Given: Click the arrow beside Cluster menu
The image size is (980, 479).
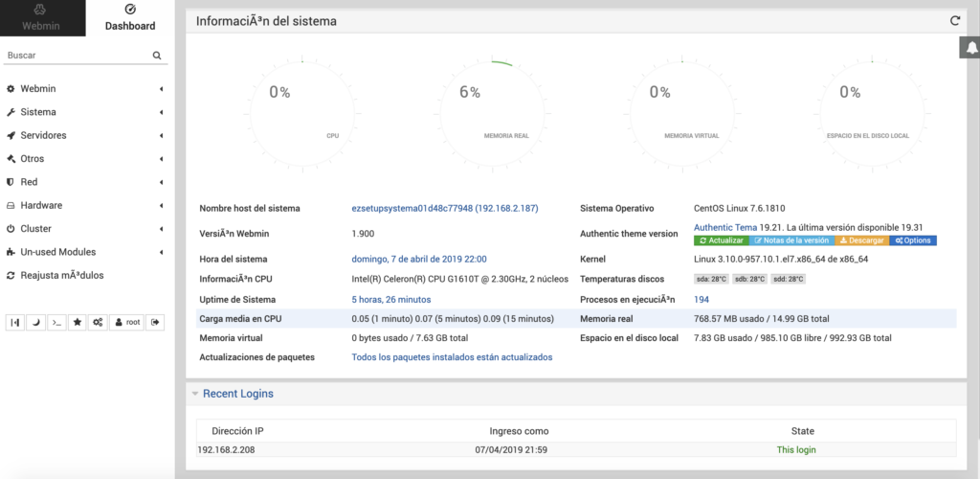Looking at the screenshot, I should click(x=161, y=229).
